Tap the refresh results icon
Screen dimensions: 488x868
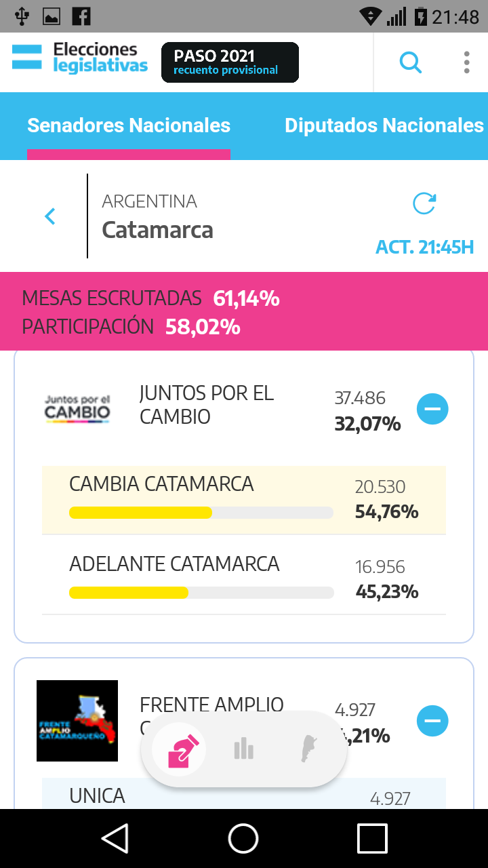(424, 203)
